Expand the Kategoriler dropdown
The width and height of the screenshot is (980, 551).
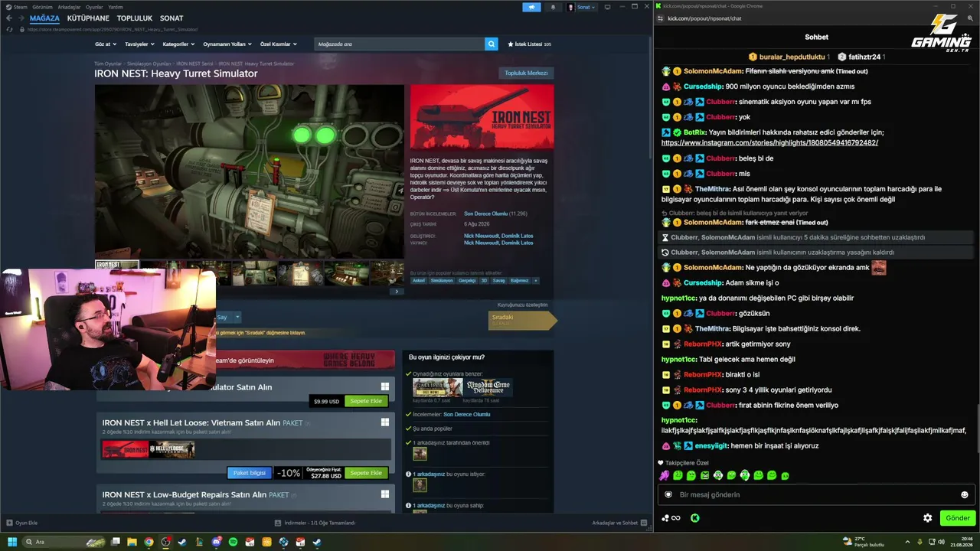pyautogui.click(x=178, y=44)
